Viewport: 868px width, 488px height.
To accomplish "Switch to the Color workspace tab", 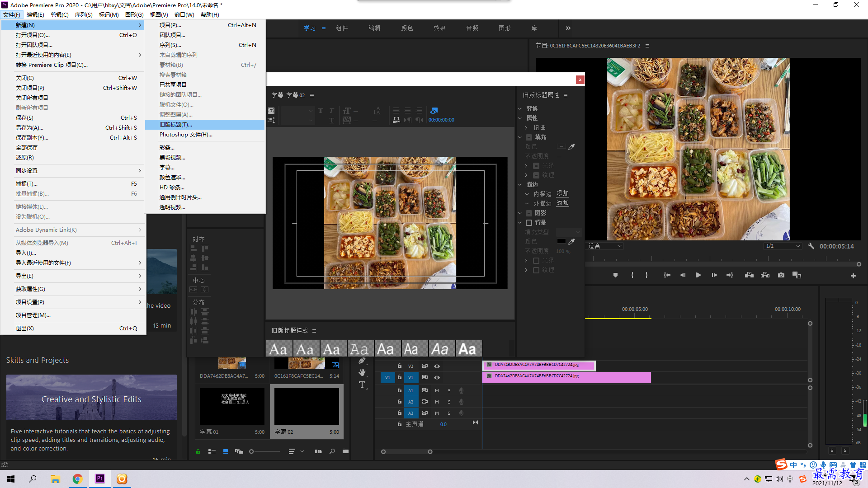I will (x=407, y=28).
